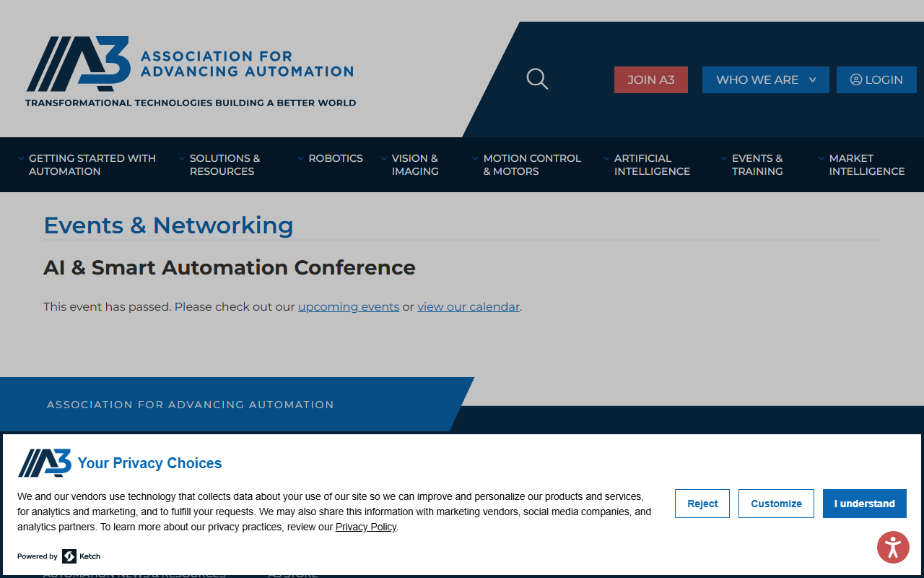Open the search magnifier icon
This screenshot has width=924, height=578.
click(537, 79)
